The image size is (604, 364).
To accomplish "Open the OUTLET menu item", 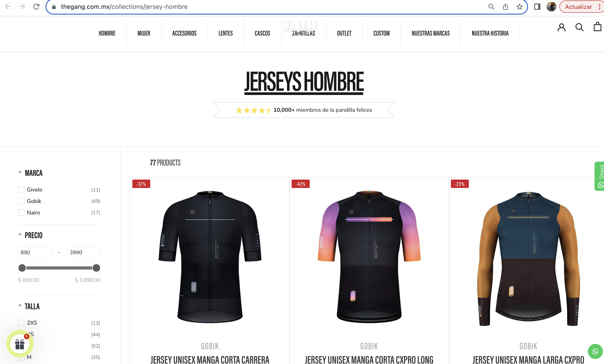I will [344, 33].
